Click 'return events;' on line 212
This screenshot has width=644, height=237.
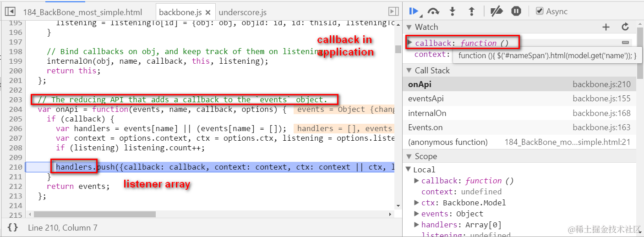(x=78, y=186)
